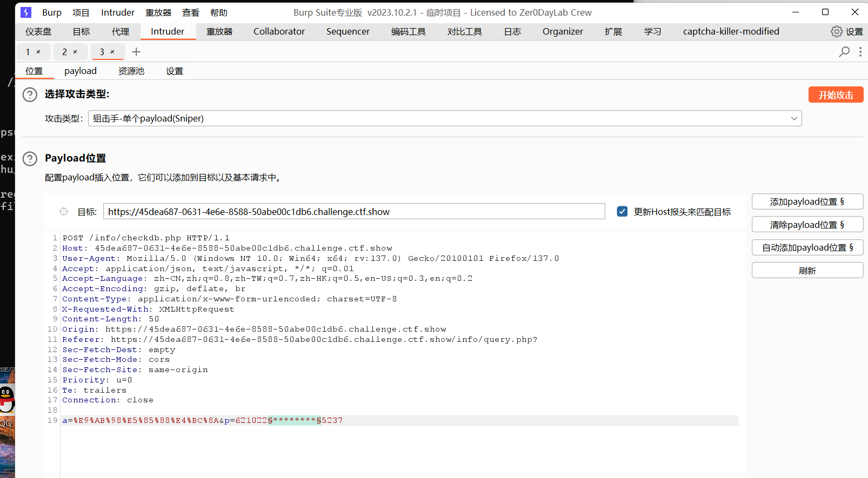Screen dimensions: 868x478
Task: Click the Host header line
Action: [x=227, y=248]
